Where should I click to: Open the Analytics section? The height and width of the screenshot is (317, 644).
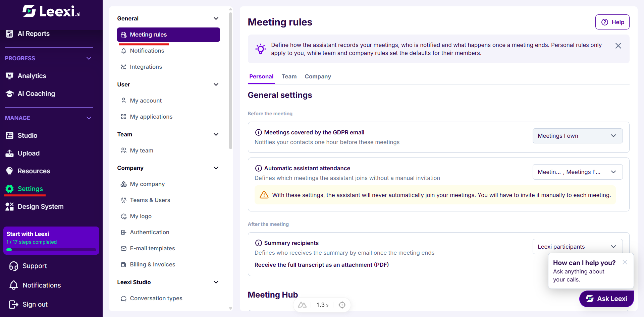point(26,76)
